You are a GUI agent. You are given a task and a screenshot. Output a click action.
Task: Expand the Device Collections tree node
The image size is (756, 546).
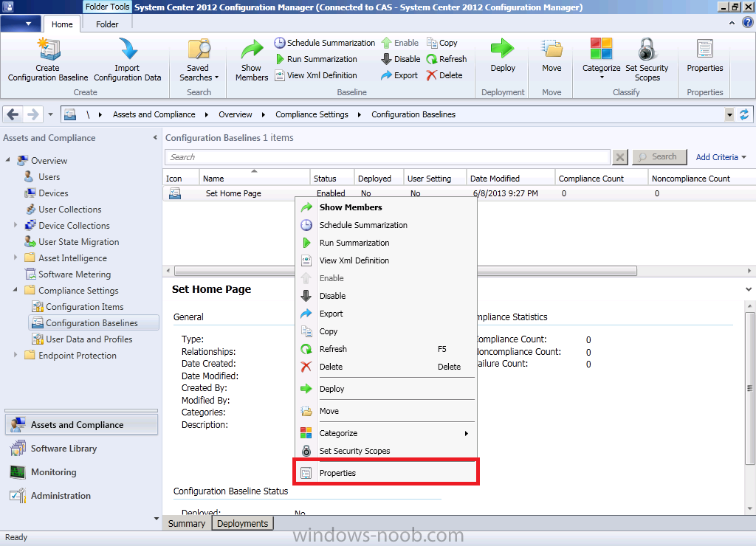pos(16,225)
